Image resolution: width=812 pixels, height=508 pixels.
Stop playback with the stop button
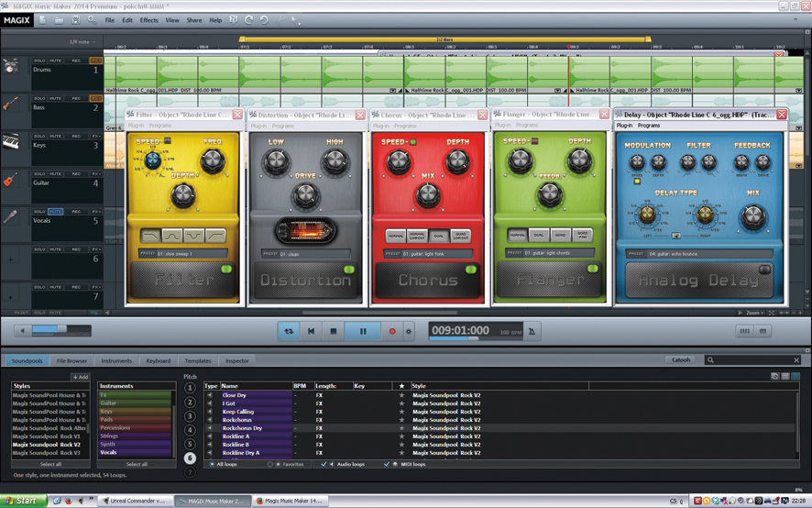(x=334, y=331)
